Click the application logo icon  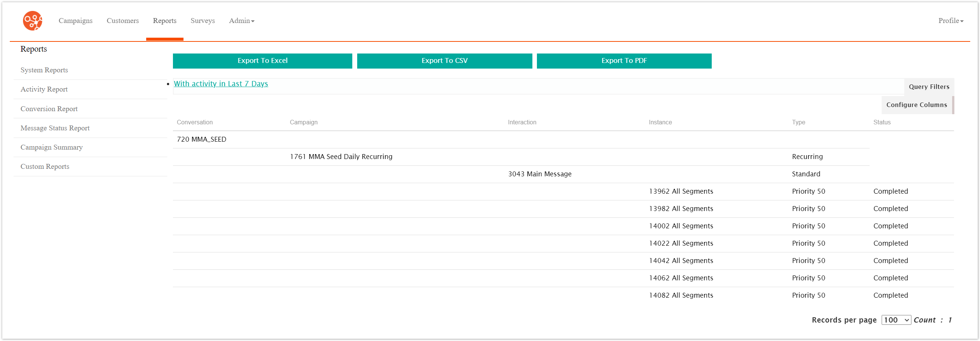coord(32,21)
